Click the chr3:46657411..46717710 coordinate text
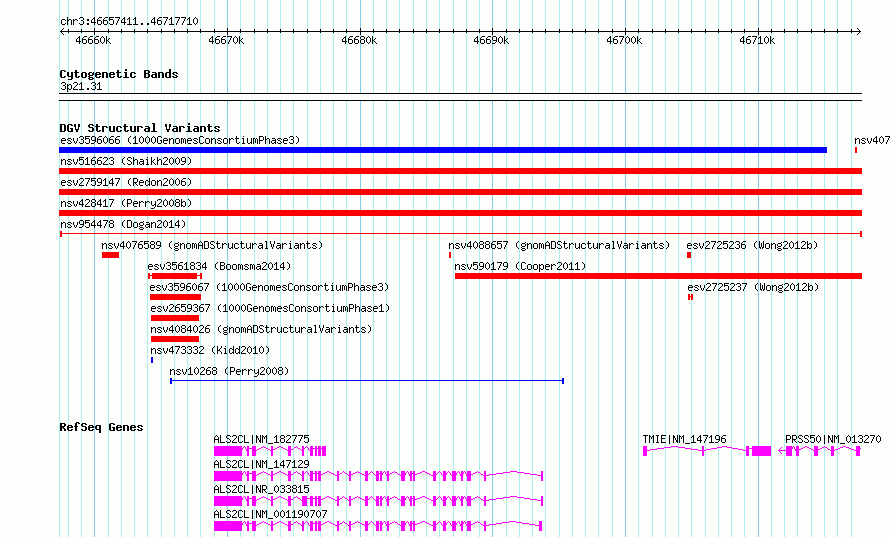 tap(129, 22)
